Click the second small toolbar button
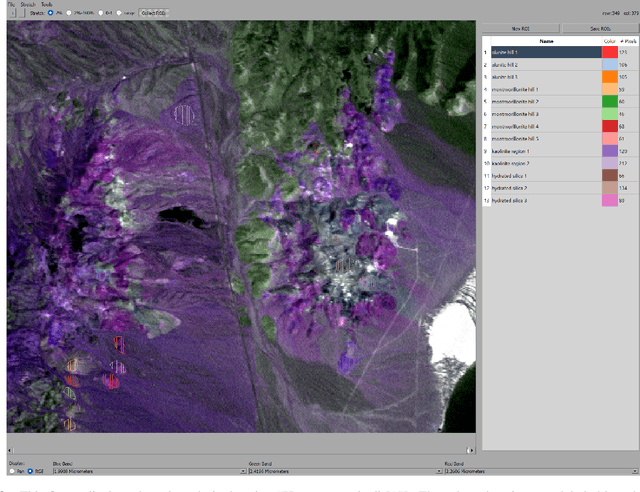This screenshot has height=492, width=640. (x=23, y=13)
